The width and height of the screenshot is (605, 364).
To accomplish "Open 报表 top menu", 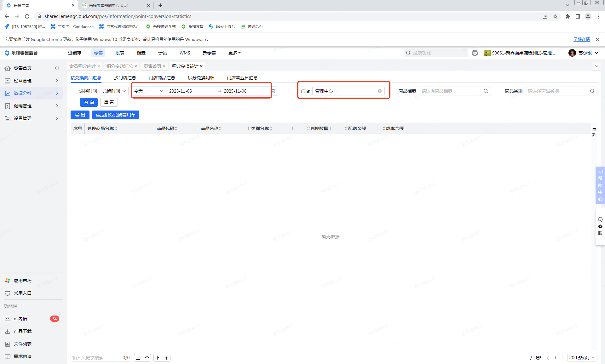I will [x=119, y=53].
